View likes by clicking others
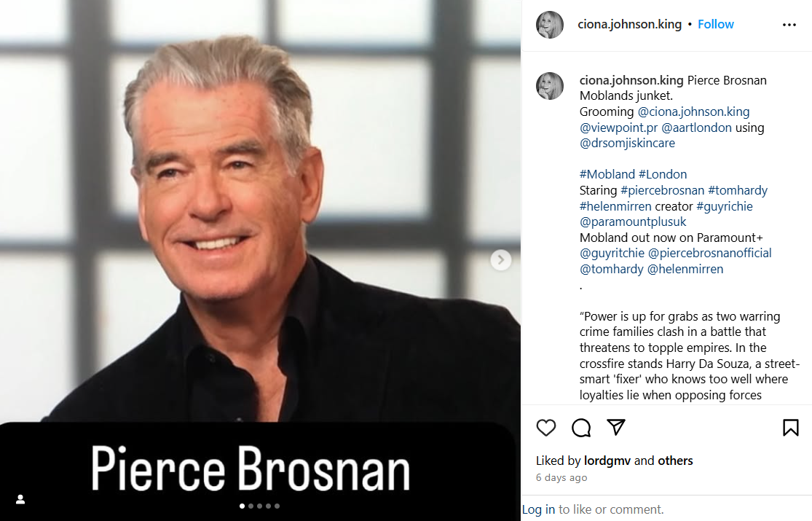812x521 pixels. point(675,461)
